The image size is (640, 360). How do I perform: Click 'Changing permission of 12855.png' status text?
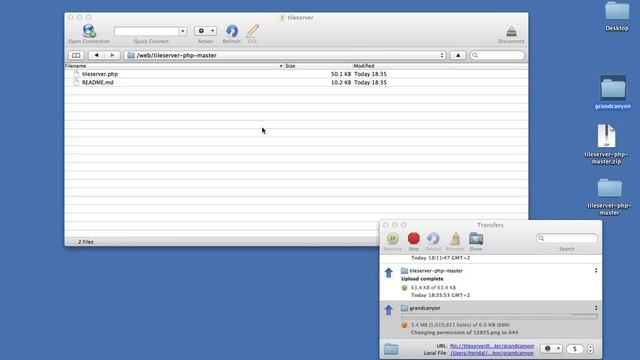coord(464,333)
